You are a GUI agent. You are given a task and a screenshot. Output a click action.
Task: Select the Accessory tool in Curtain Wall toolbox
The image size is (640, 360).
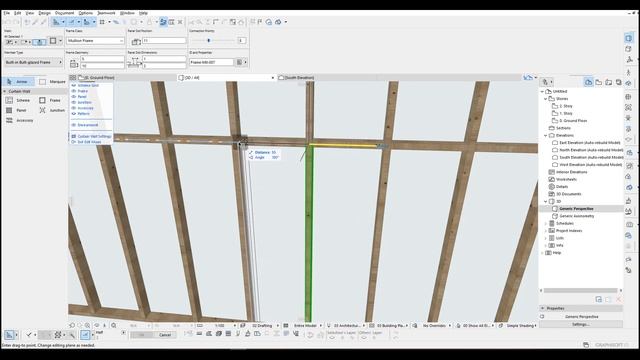coord(20,120)
